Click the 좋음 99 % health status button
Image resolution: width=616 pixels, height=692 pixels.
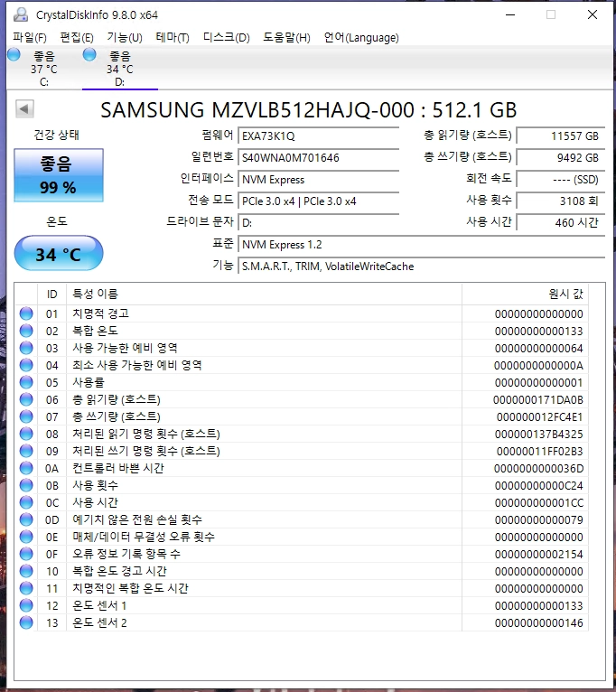[59, 175]
